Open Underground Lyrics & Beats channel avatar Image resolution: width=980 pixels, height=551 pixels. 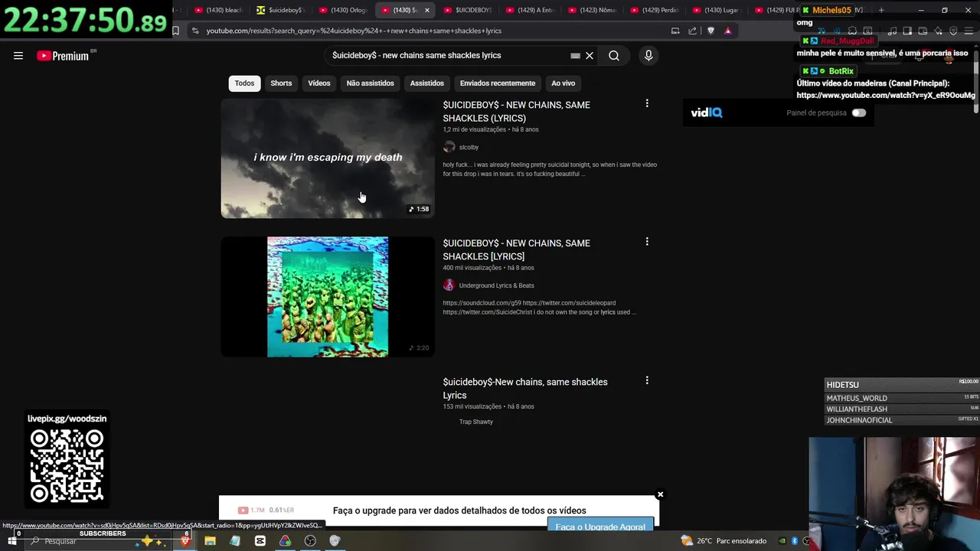point(449,285)
